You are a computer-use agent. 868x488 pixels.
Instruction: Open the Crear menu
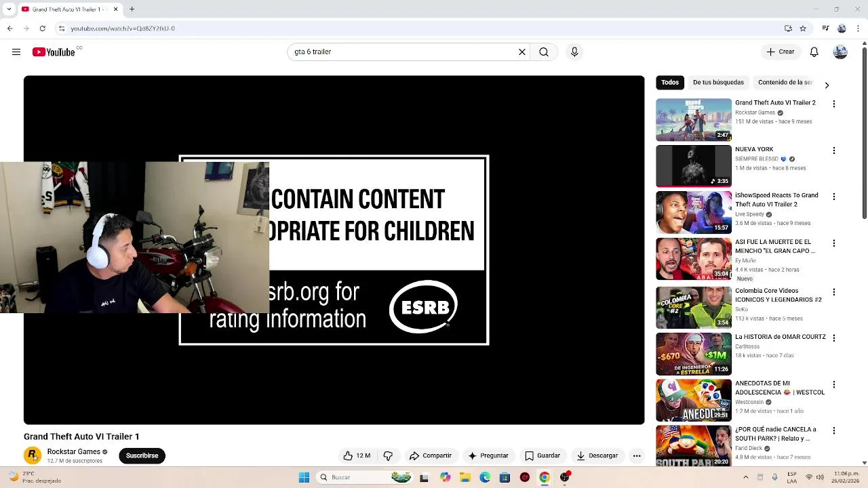(x=780, y=52)
